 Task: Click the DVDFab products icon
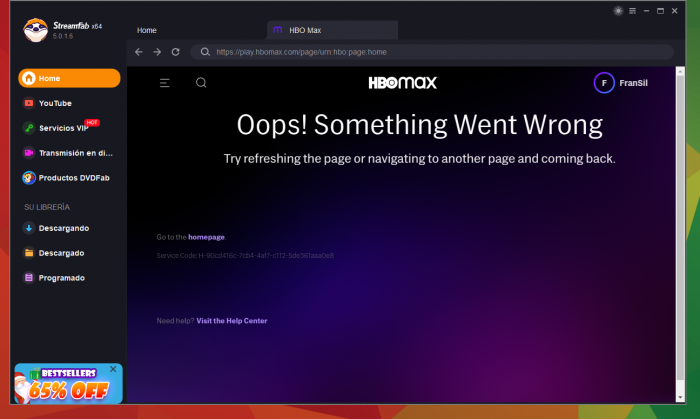coord(29,178)
